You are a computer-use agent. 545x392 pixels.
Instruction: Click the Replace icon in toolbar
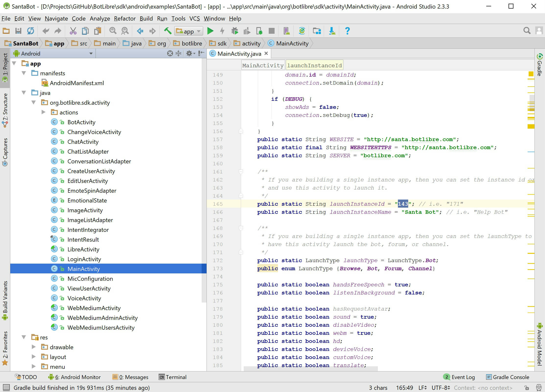point(125,31)
